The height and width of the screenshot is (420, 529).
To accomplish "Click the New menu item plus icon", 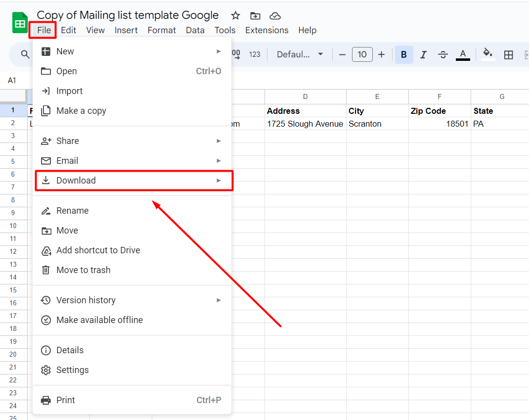I will tap(46, 51).
